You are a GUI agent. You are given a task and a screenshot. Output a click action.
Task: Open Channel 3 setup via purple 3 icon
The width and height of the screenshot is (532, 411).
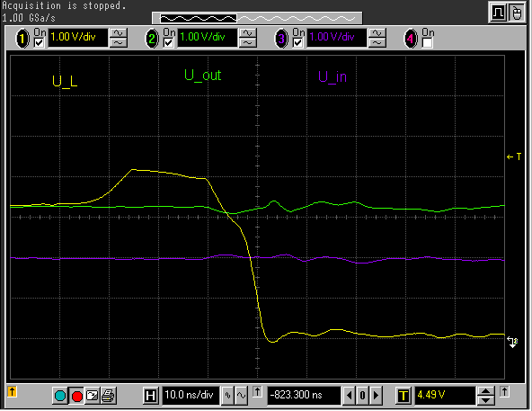point(281,39)
